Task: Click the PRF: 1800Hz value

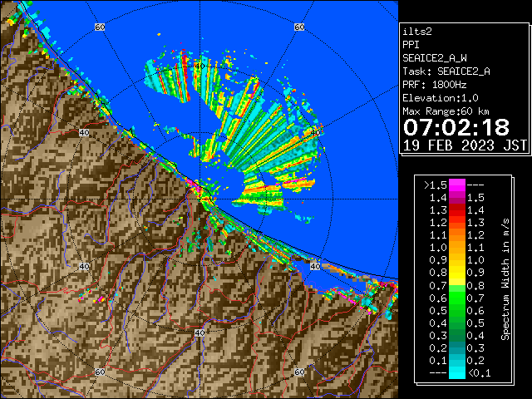Action: 435,85
